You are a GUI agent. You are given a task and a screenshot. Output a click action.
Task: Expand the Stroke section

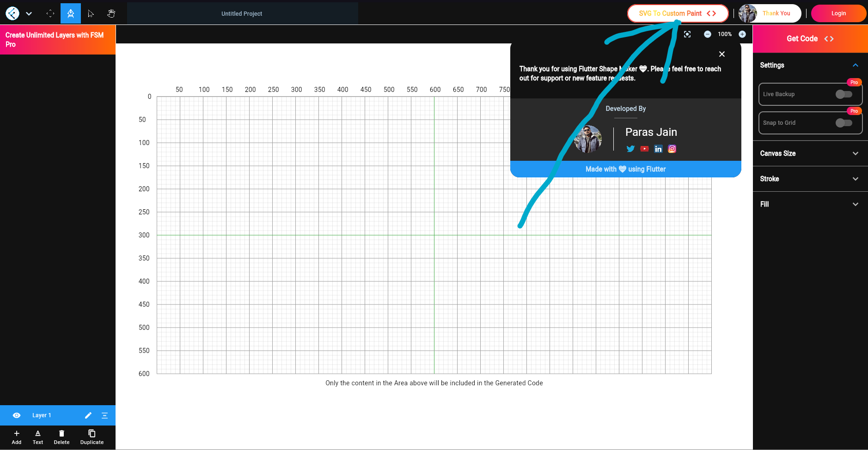[810, 179]
